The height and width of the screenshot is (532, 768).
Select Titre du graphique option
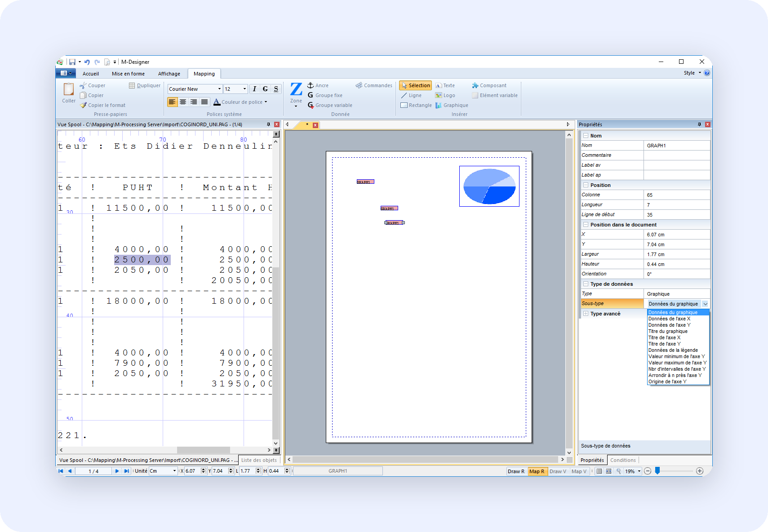coord(678,331)
